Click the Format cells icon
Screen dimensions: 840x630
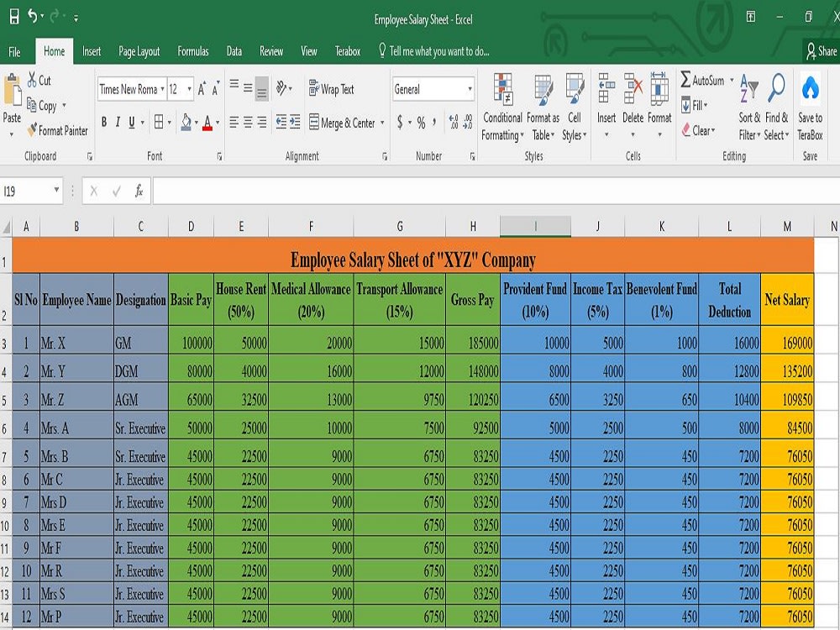pyautogui.click(x=659, y=89)
